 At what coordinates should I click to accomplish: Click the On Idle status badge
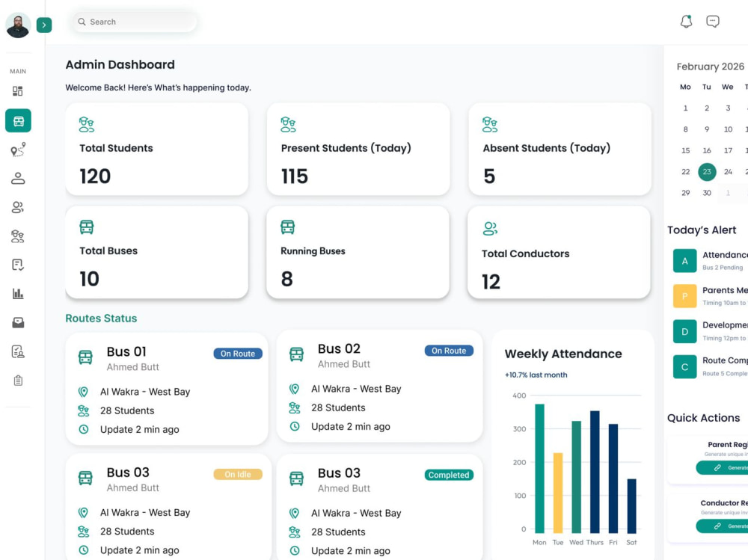coord(238,474)
